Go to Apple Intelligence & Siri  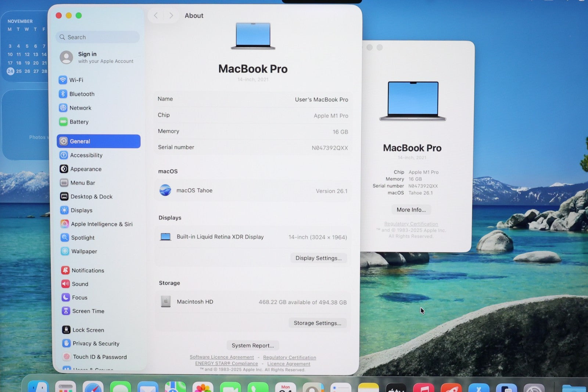(101, 224)
